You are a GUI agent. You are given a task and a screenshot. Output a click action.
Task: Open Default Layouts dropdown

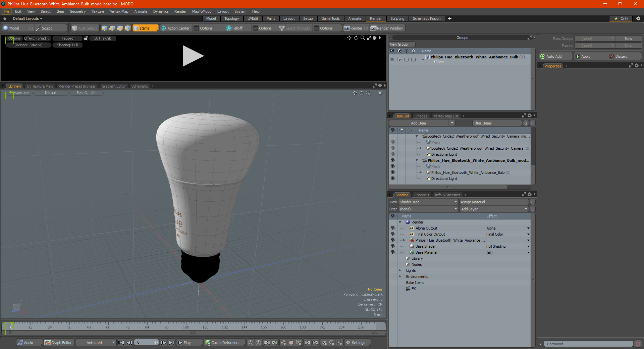(x=28, y=18)
